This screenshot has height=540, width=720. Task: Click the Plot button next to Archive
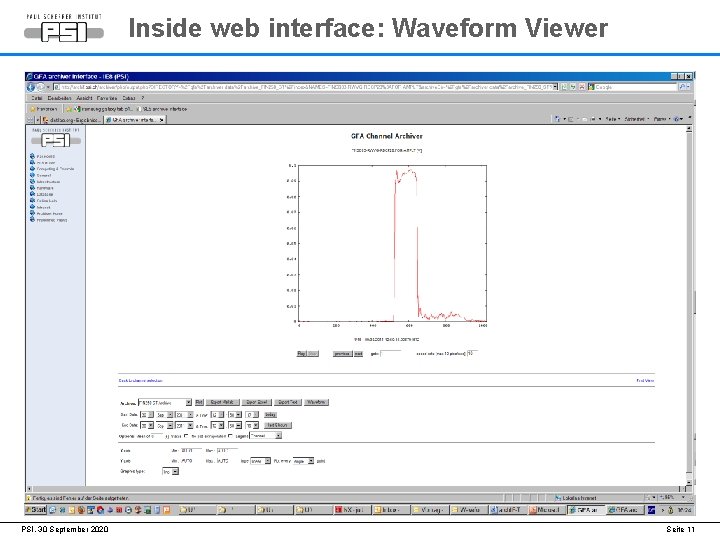(x=199, y=402)
